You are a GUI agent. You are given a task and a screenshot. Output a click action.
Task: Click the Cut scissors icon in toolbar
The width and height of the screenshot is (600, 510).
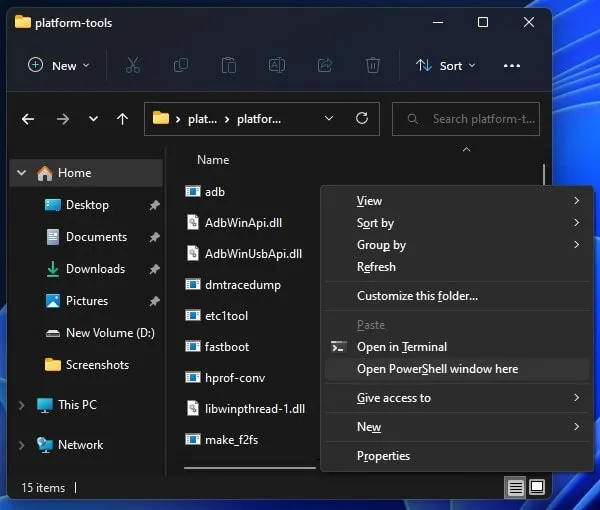(133, 65)
